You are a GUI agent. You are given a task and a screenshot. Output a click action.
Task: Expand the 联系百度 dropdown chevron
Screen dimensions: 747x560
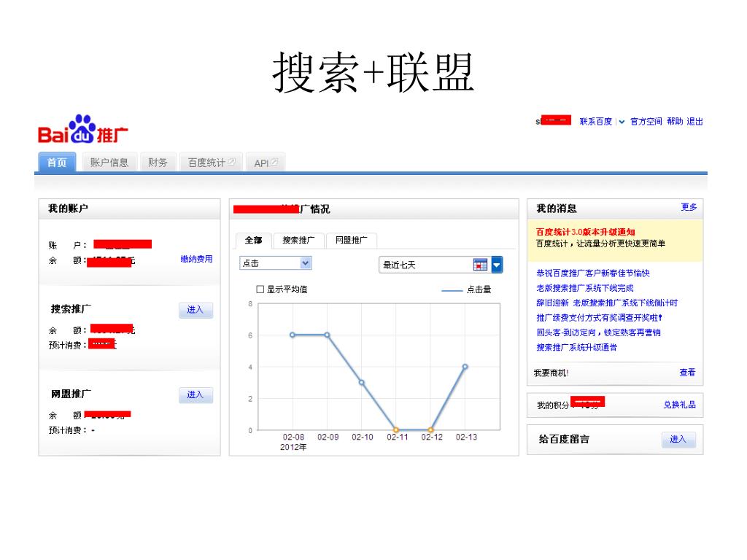tap(622, 122)
